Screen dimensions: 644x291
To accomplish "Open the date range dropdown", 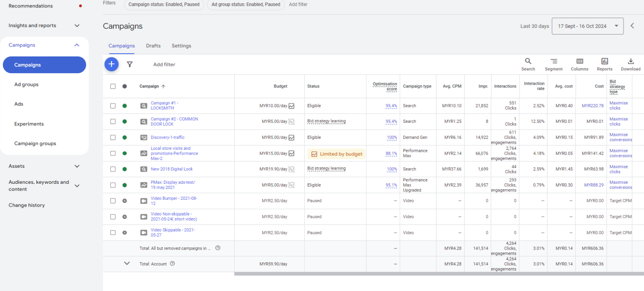I will tap(587, 26).
